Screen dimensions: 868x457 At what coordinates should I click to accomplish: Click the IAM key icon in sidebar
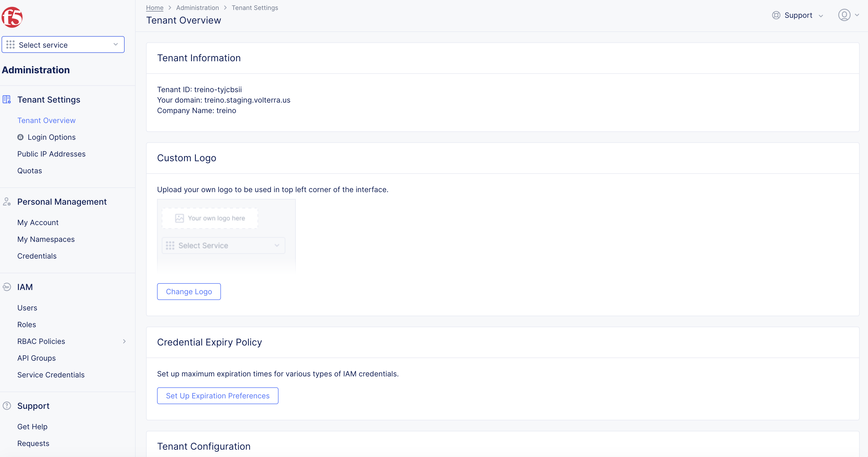click(6, 287)
